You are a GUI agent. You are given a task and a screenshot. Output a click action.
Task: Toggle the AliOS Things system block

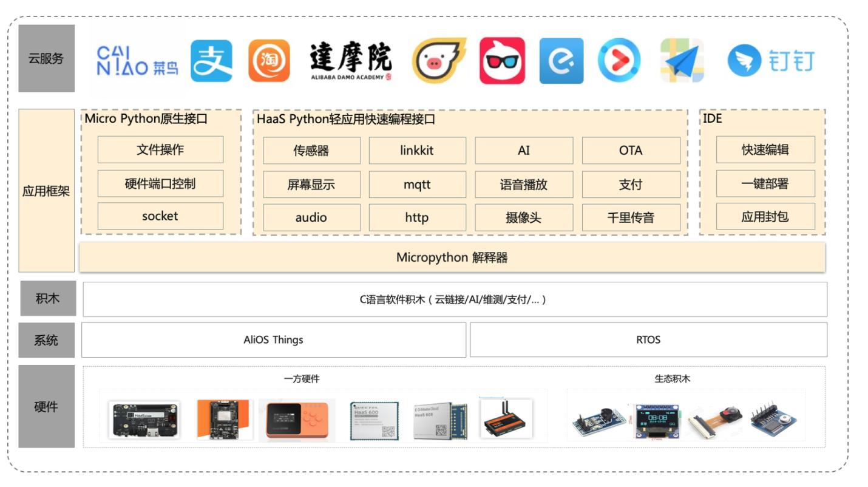coord(273,339)
